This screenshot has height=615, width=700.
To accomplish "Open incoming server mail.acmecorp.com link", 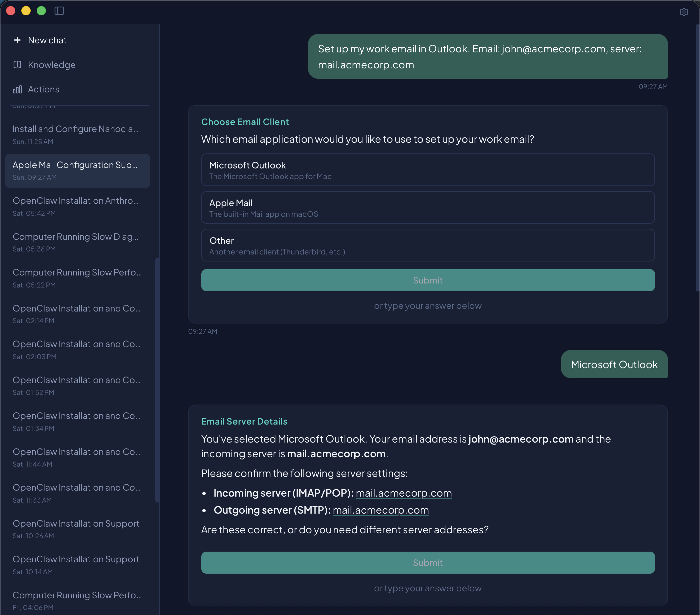I will tap(403, 493).
